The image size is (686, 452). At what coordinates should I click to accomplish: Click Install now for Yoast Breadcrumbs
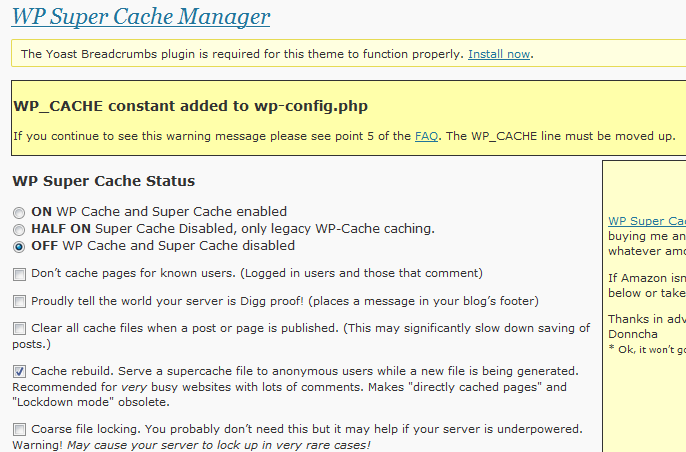tap(499, 54)
